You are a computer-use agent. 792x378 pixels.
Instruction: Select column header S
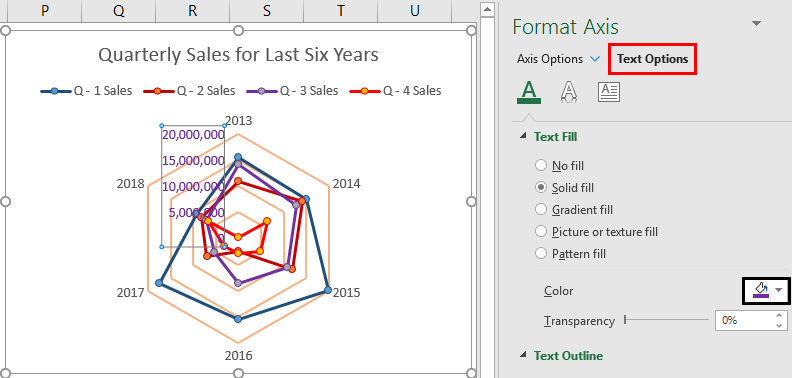[266, 11]
